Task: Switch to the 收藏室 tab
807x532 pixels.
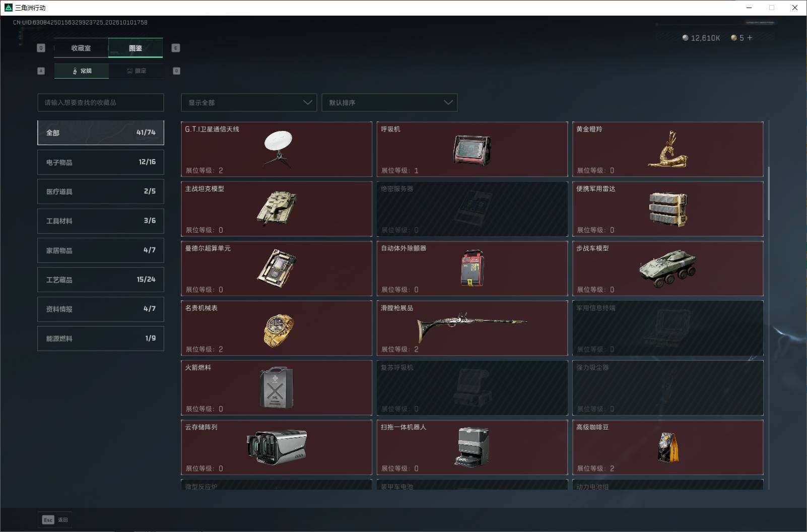Action: coord(81,48)
